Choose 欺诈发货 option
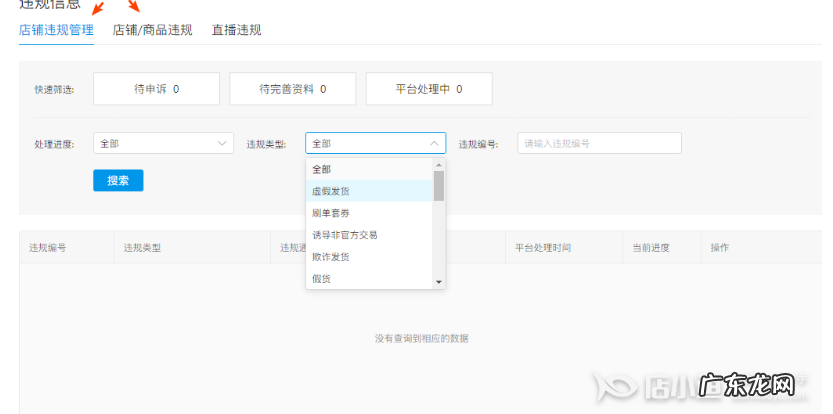Screen dimensions: 833x414 370,257
